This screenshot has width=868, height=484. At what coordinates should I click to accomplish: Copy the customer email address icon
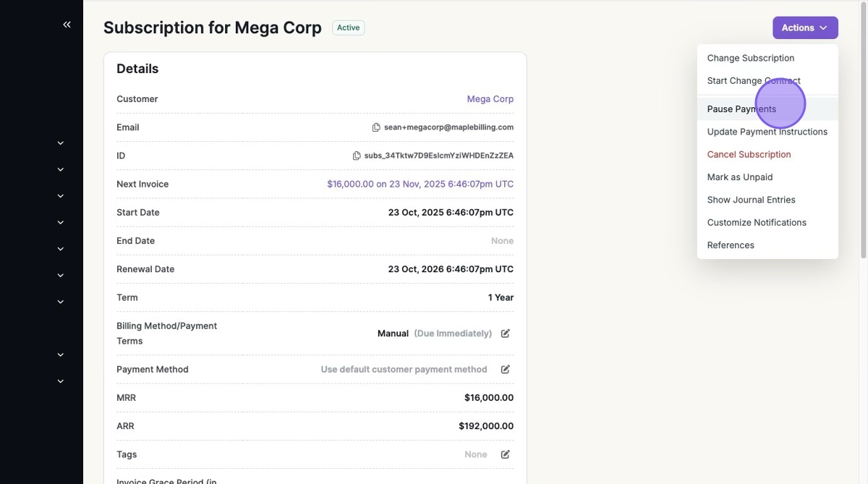(376, 127)
